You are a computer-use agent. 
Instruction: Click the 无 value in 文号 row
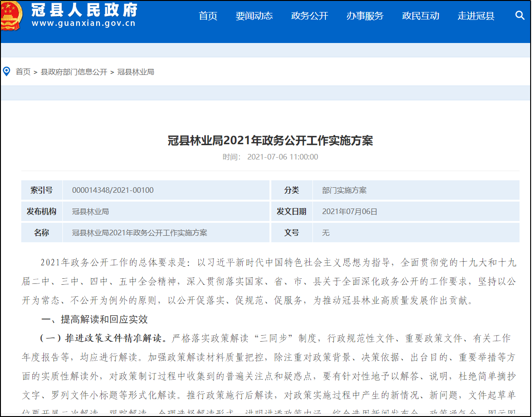click(x=326, y=233)
